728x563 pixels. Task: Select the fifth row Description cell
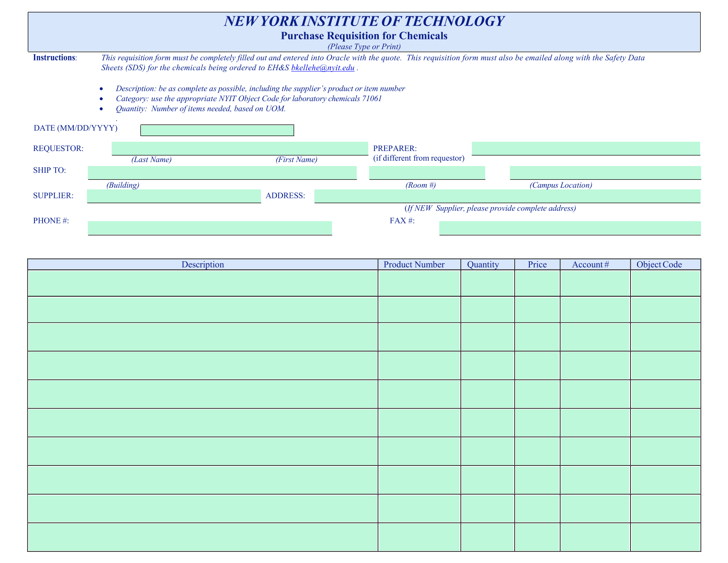click(203, 394)
